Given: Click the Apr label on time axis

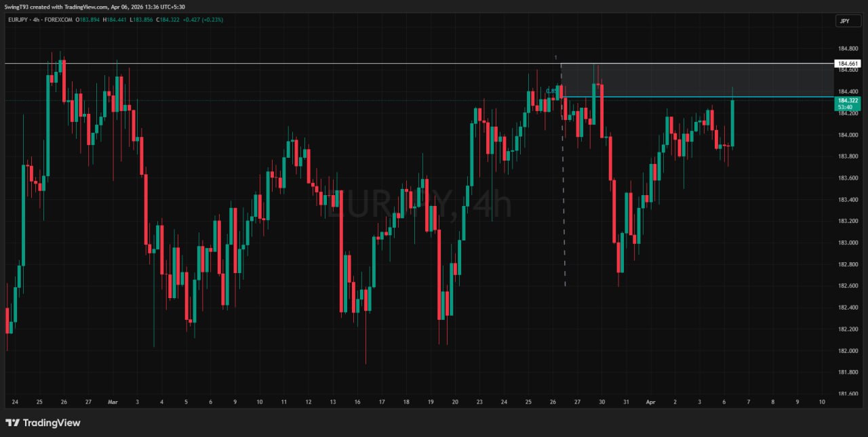Looking at the screenshot, I should pyautogui.click(x=650, y=402).
